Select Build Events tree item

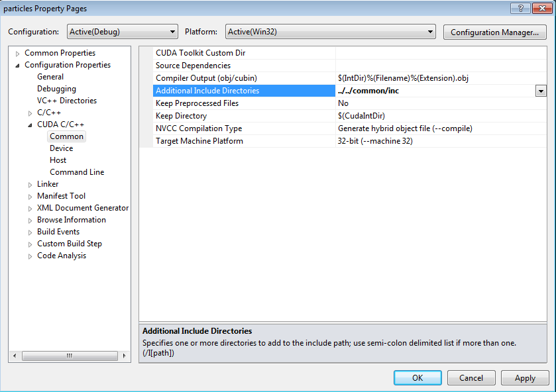pyautogui.click(x=58, y=232)
